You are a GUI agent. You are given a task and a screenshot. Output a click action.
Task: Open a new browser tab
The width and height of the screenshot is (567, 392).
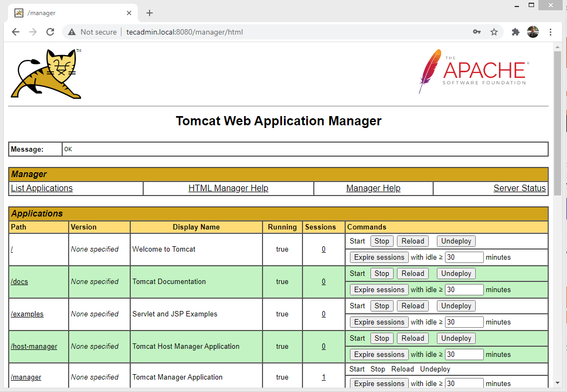(x=149, y=12)
